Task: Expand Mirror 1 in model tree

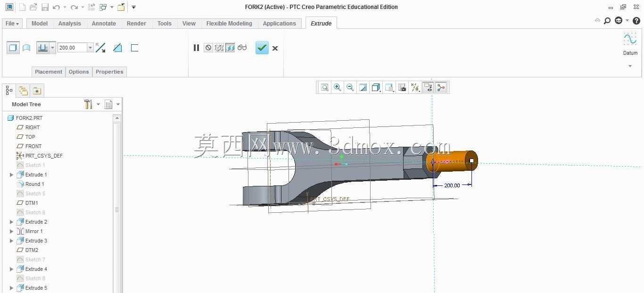Action: (12, 231)
